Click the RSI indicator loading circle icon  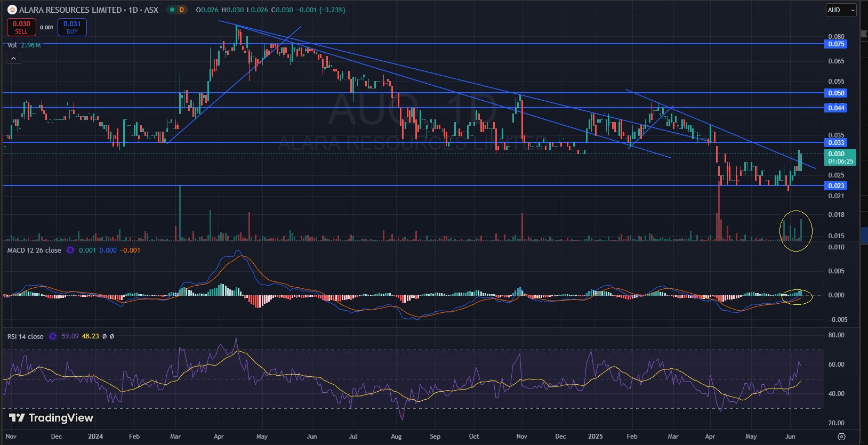click(x=52, y=336)
